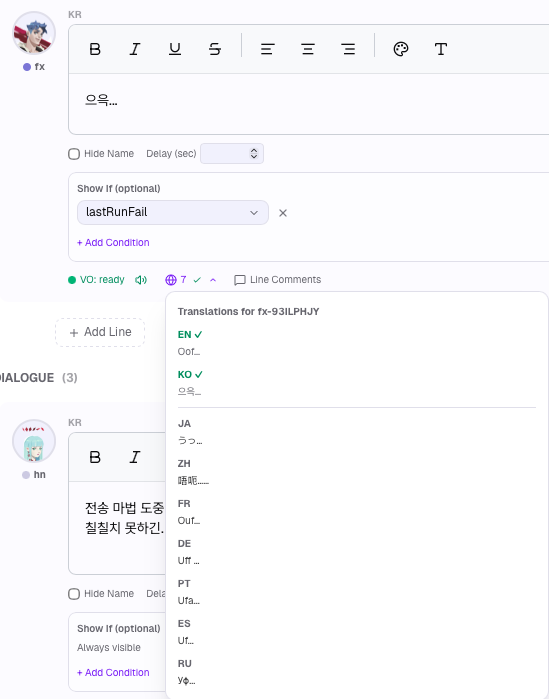Align text center
Screen dimensions: 549x699
point(307,49)
